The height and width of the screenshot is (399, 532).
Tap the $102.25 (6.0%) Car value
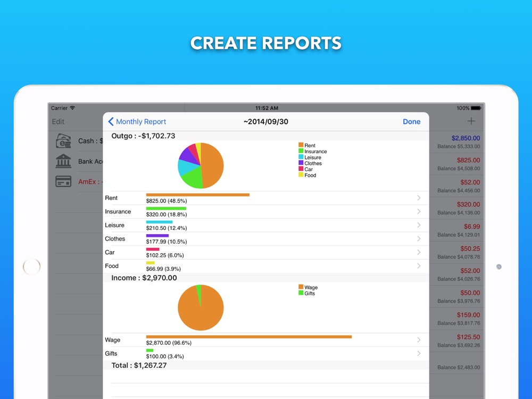coord(165,255)
